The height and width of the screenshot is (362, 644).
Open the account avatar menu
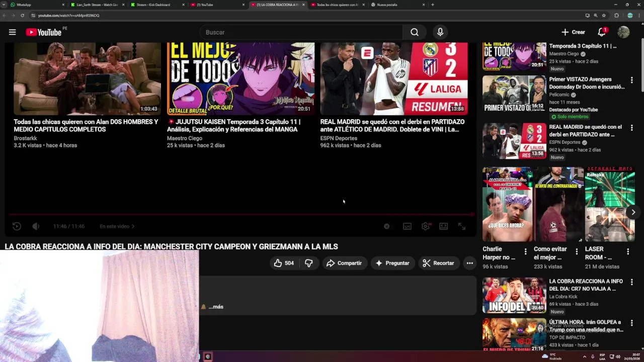click(623, 32)
